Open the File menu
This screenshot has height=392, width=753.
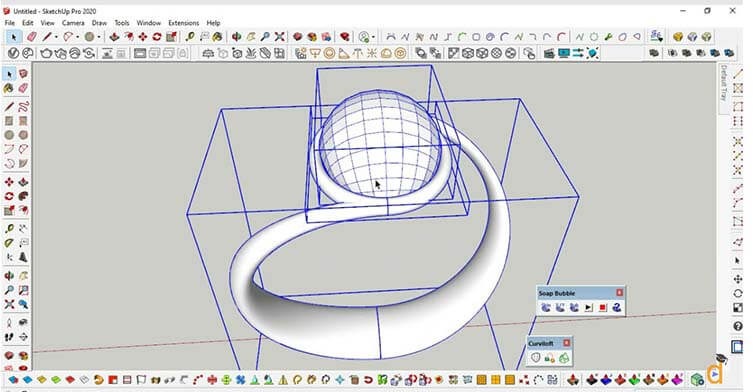coord(9,23)
